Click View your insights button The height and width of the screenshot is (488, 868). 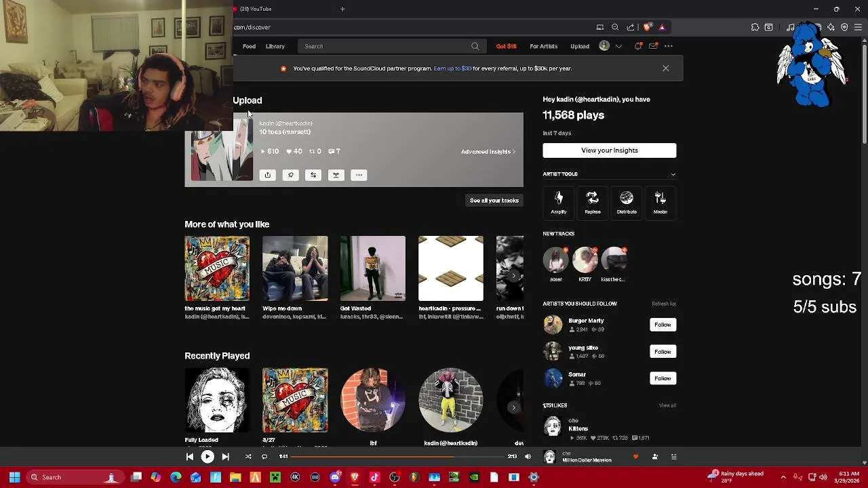(610, 150)
